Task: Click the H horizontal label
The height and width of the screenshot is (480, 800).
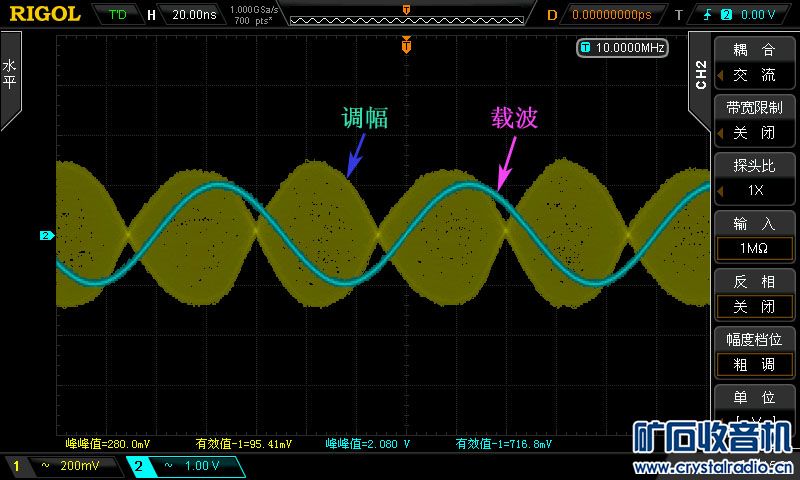Action: (x=151, y=15)
